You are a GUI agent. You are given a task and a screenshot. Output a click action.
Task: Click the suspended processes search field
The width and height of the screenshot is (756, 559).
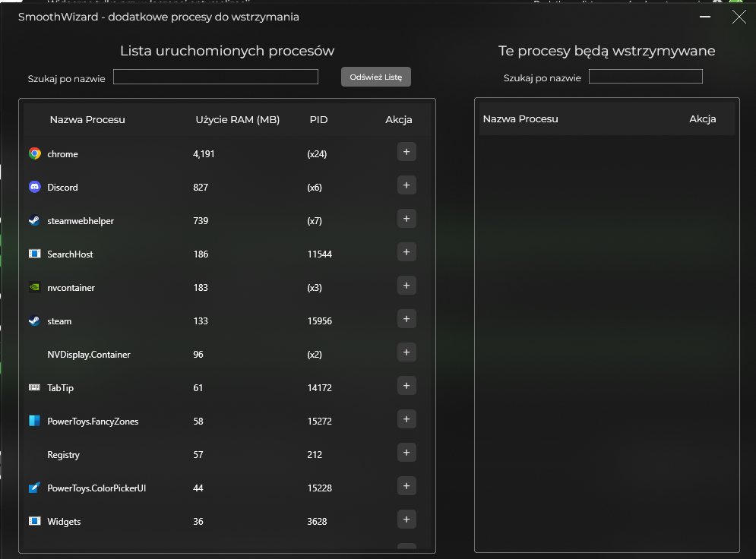pos(645,77)
